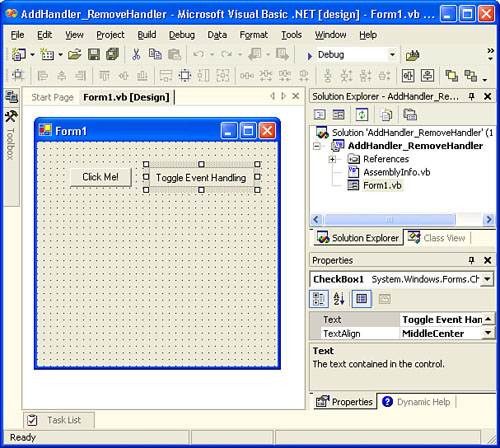Switch to the Class View tab
This screenshot has height=448, width=500.
point(437,238)
